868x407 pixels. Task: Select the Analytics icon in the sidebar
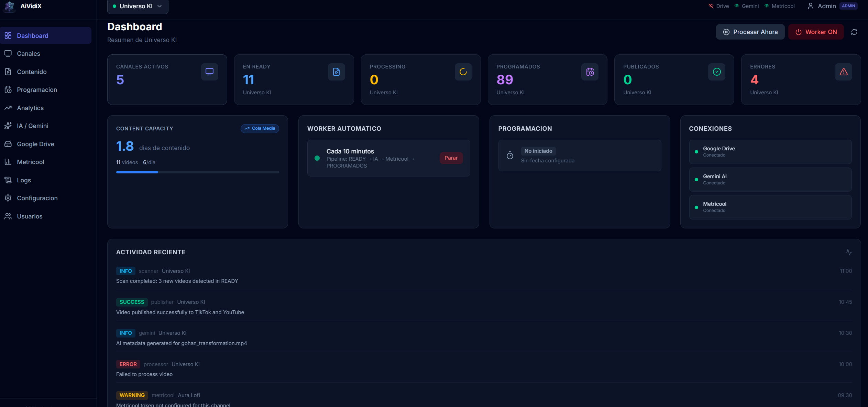point(8,108)
